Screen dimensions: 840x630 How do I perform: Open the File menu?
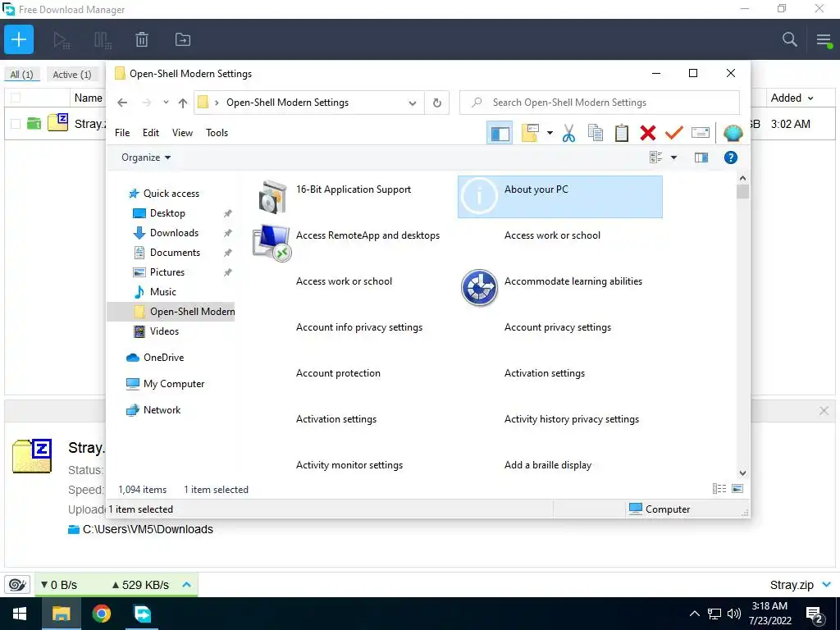coord(122,133)
